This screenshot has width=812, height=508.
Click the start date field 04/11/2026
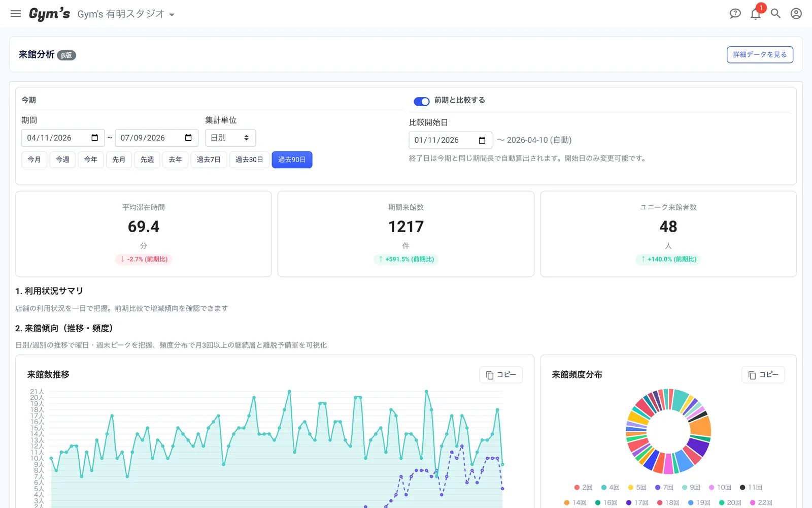coord(63,138)
